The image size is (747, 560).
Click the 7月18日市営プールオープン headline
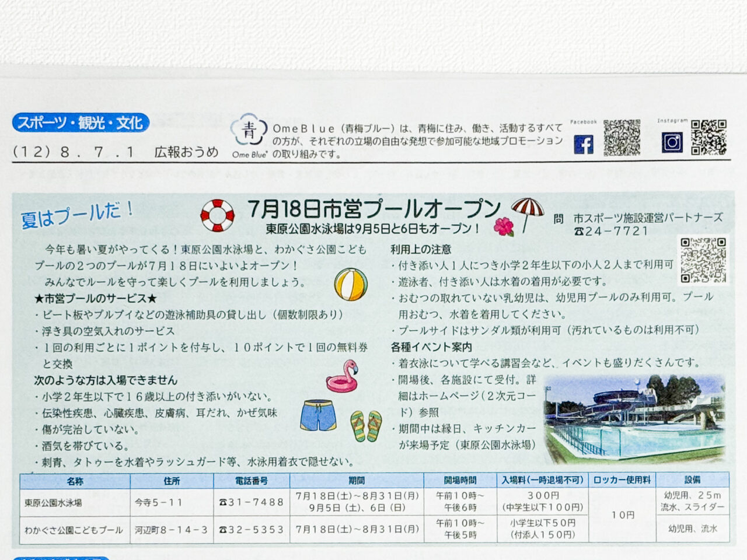click(374, 208)
